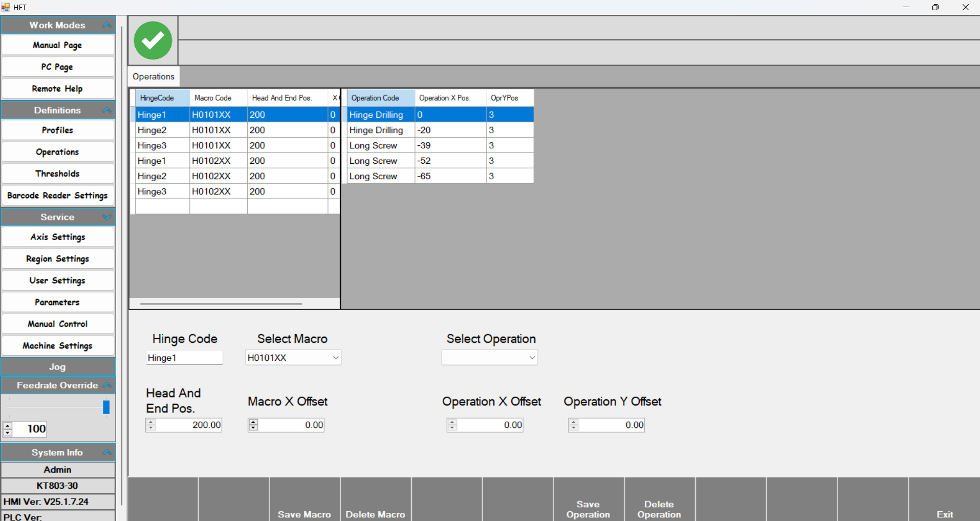Open Barcode Reader Settings
This screenshot has height=521, width=980.
[57, 196]
